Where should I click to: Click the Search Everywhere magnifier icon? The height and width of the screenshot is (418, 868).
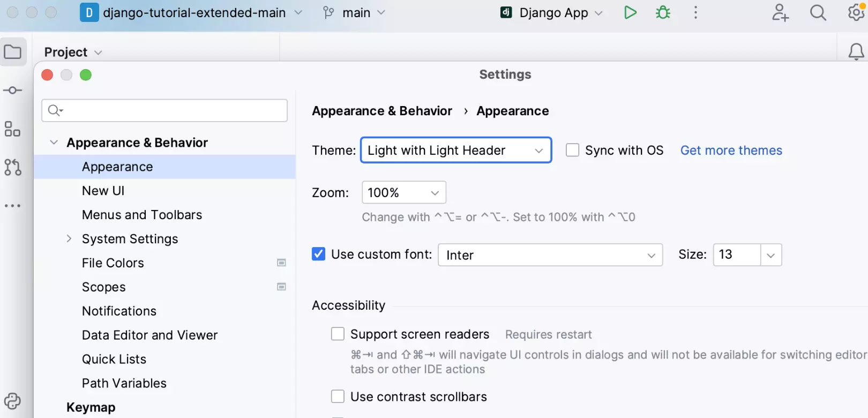tap(818, 12)
